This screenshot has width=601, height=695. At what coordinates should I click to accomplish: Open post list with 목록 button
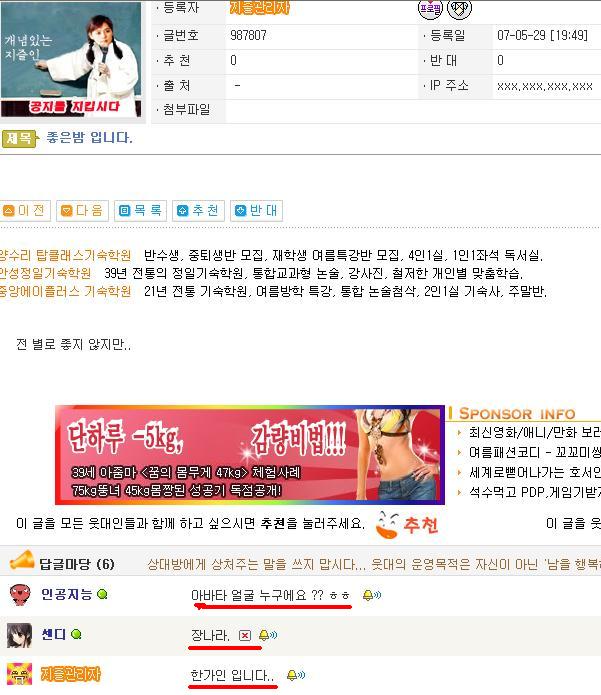(140, 211)
